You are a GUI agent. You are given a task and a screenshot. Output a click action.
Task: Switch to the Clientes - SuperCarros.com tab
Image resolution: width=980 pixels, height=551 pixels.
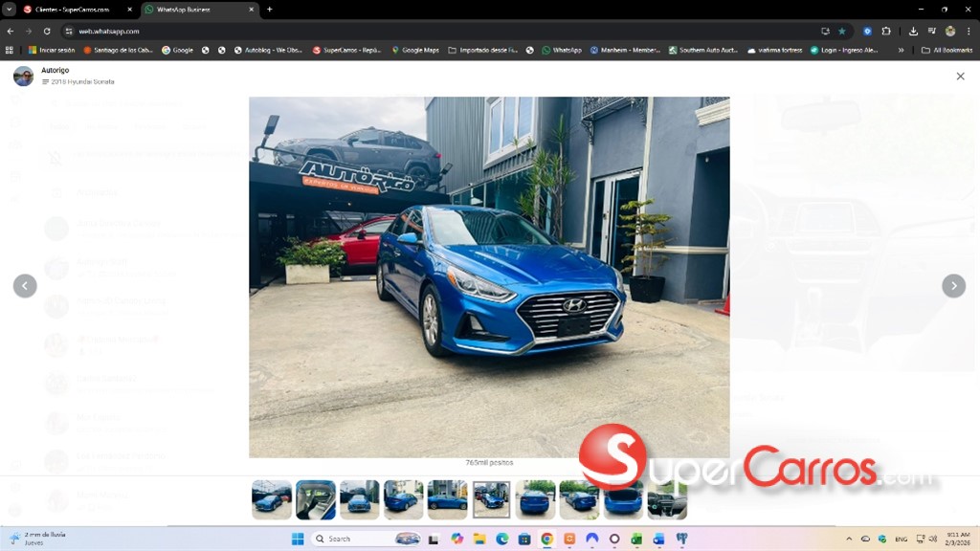pyautogui.click(x=72, y=10)
